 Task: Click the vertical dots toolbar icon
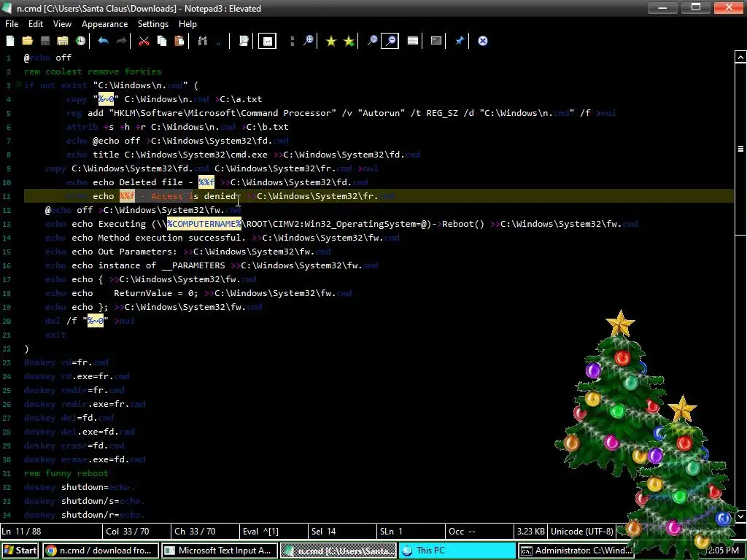(292, 41)
